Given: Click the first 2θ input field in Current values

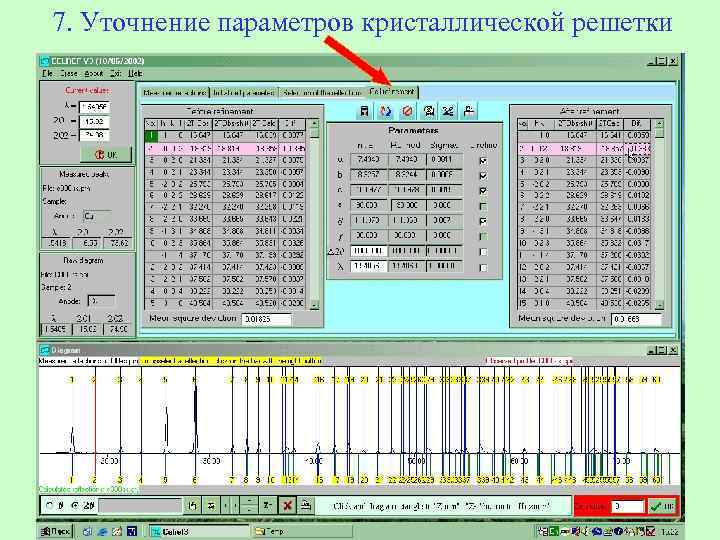Looking at the screenshot, I should (95, 122).
